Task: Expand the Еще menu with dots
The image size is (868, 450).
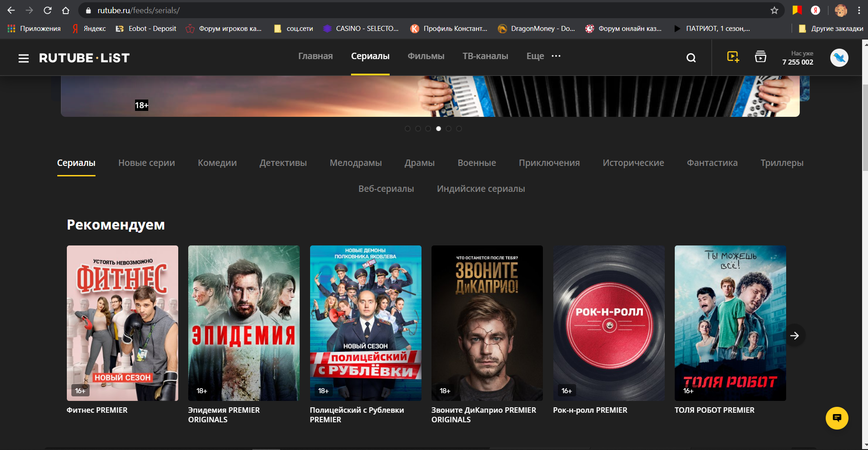Action: coord(543,56)
